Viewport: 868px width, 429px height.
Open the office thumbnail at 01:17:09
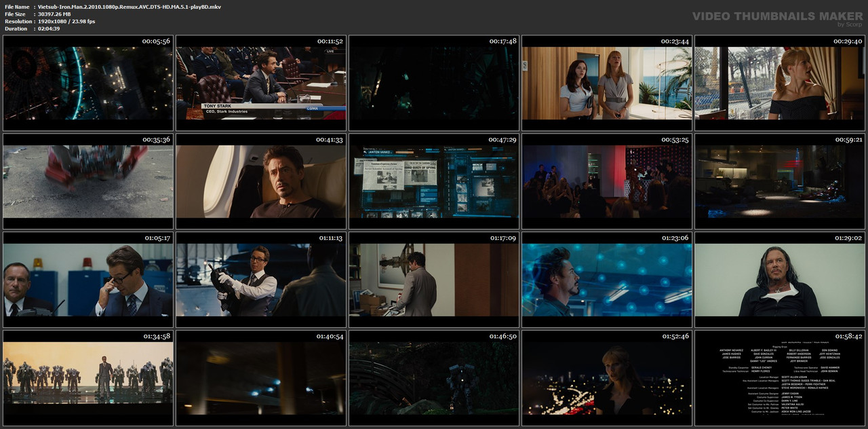click(x=434, y=280)
